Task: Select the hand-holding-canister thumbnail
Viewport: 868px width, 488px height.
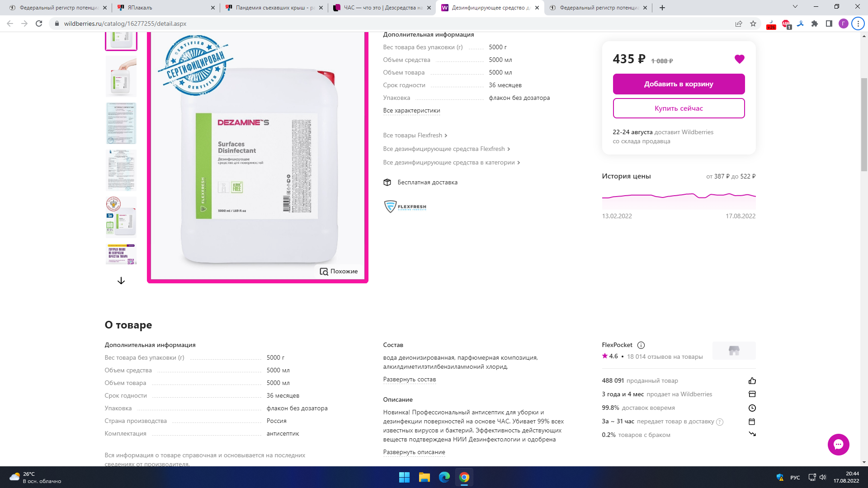Action: tap(121, 76)
